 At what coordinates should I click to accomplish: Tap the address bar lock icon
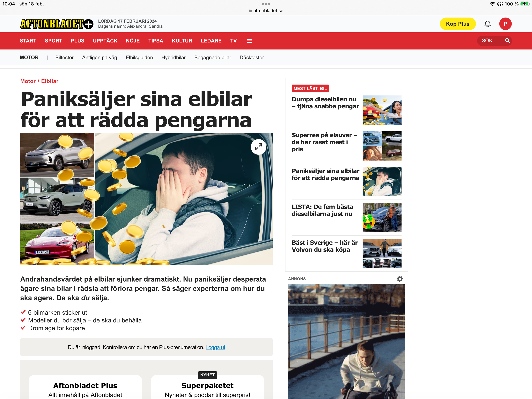click(250, 11)
